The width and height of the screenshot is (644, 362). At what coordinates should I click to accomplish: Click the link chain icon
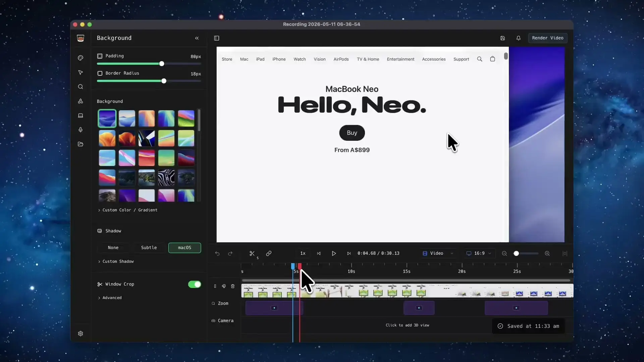point(269,253)
